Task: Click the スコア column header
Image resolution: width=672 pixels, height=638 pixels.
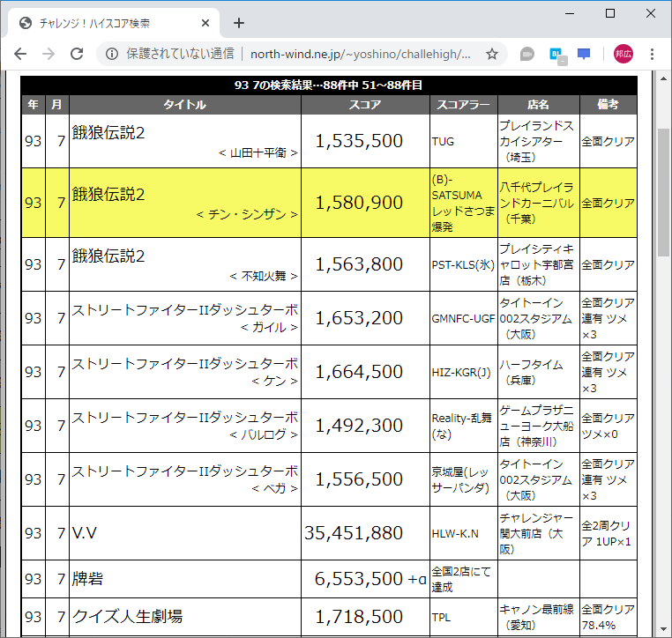Action: [x=365, y=105]
